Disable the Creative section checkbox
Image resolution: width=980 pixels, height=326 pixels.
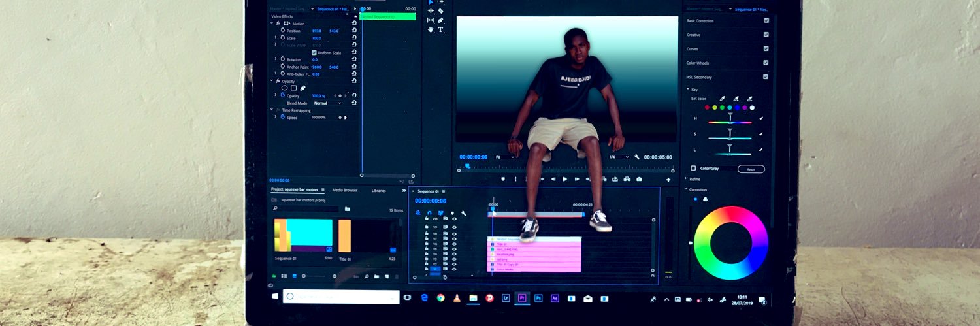click(x=766, y=35)
